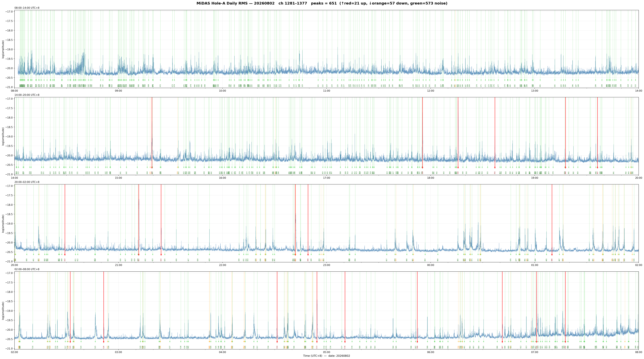This screenshot has height=359, width=644.
Task: Click the 05:00 time tick label
Action: click(326, 352)
